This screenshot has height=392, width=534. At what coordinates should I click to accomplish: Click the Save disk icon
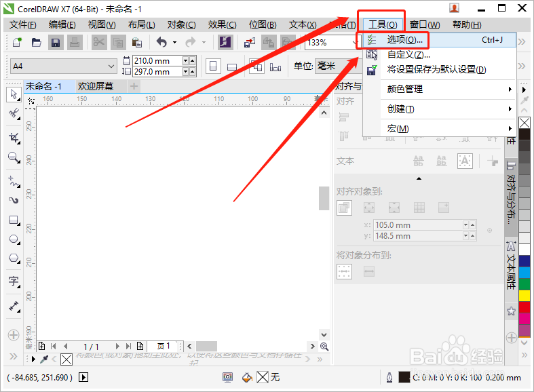pyautogui.click(x=55, y=42)
